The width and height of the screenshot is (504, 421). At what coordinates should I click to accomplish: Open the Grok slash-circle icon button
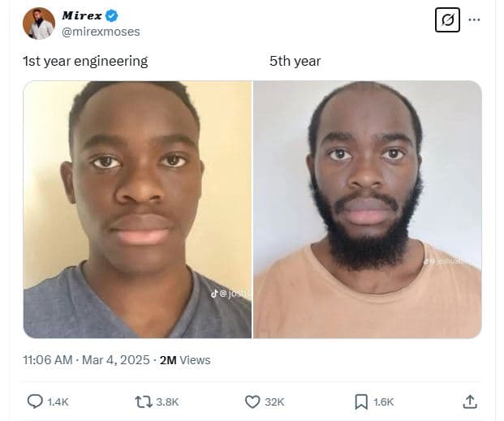[447, 20]
